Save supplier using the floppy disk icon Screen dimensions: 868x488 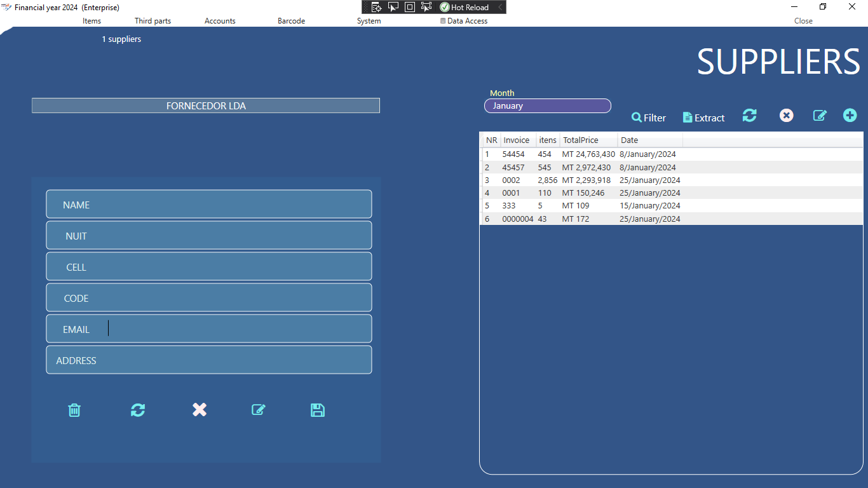click(318, 410)
